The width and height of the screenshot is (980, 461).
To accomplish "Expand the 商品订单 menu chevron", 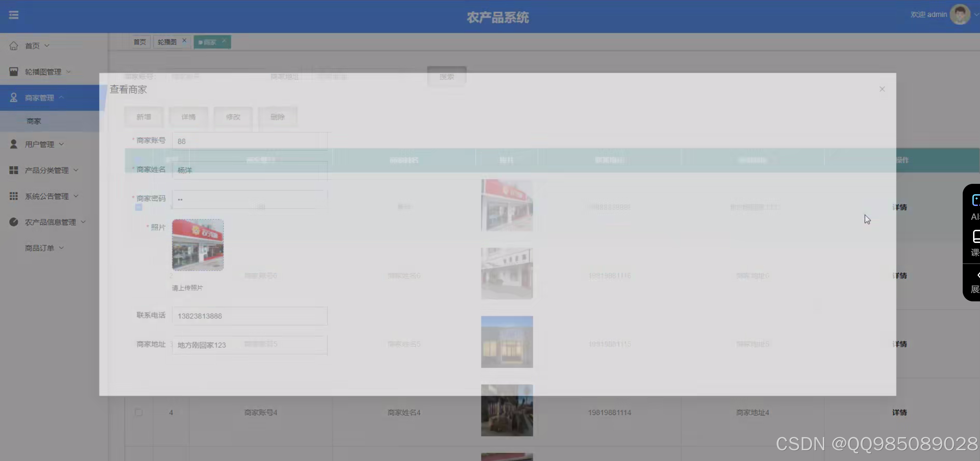I will [62, 248].
